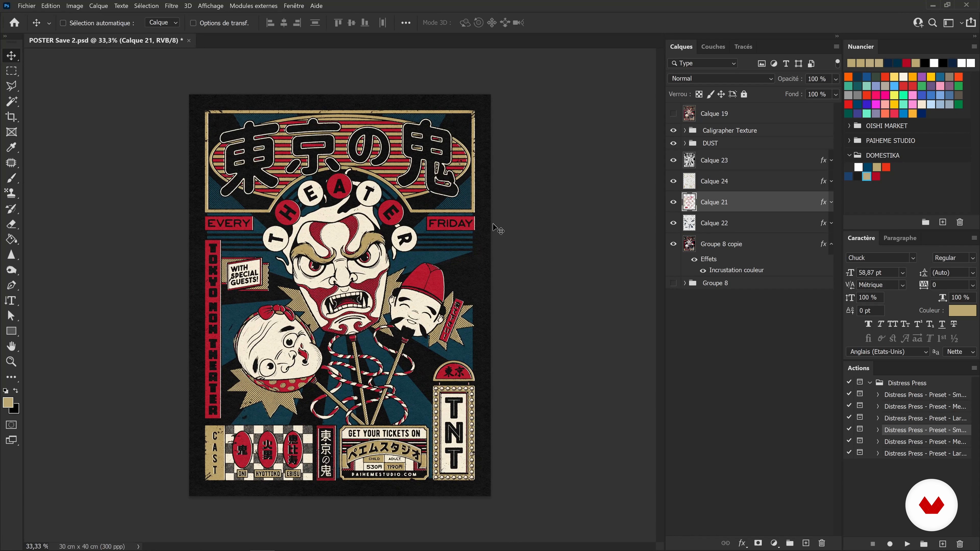Click the play action button
This screenshot has height=551, width=980.
[907, 544]
